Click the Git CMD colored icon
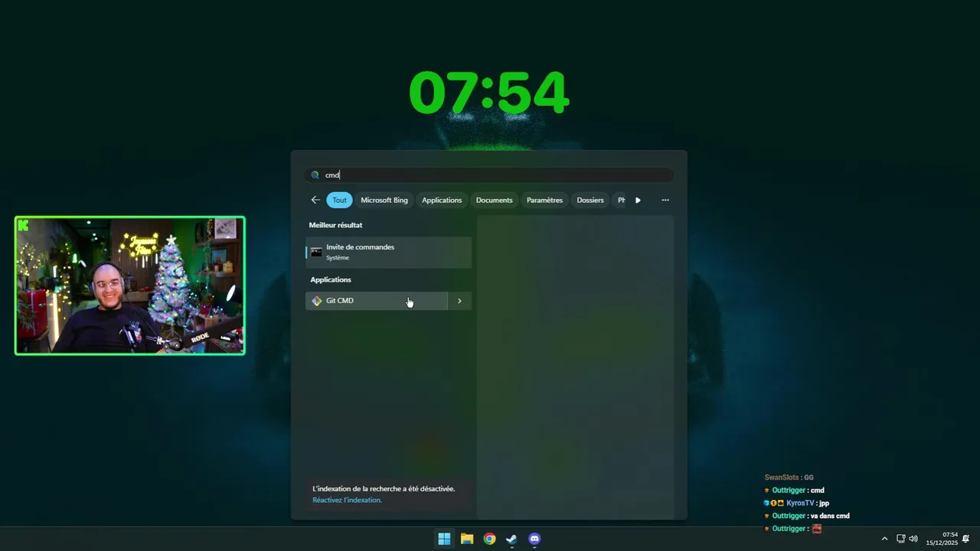 (317, 301)
